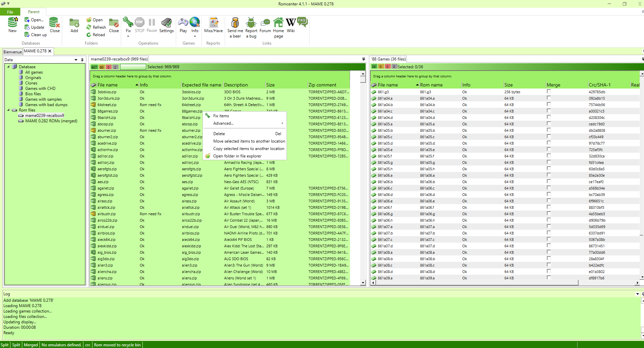Select Open folder in file explorer
This screenshot has width=644, height=348.
coord(237,156)
